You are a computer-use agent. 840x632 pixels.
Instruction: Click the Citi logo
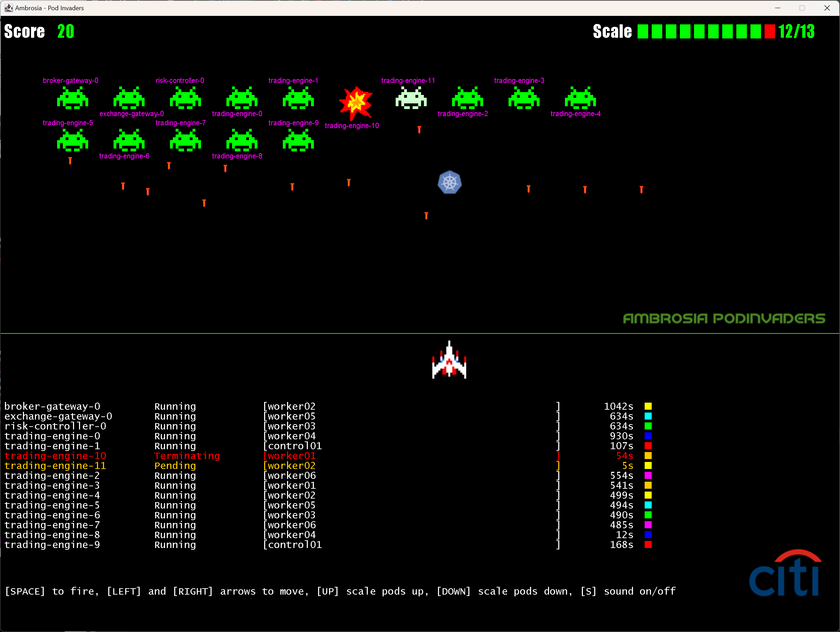[785, 574]
